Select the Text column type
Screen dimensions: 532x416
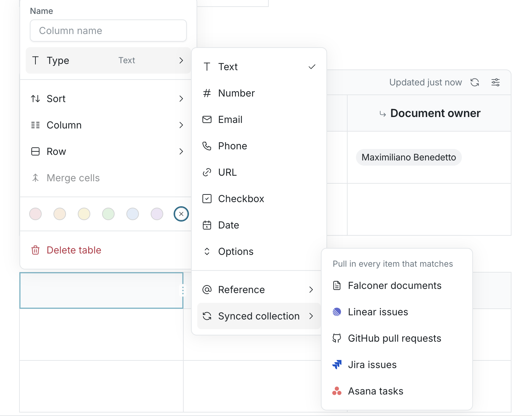(x=259, y=67)
